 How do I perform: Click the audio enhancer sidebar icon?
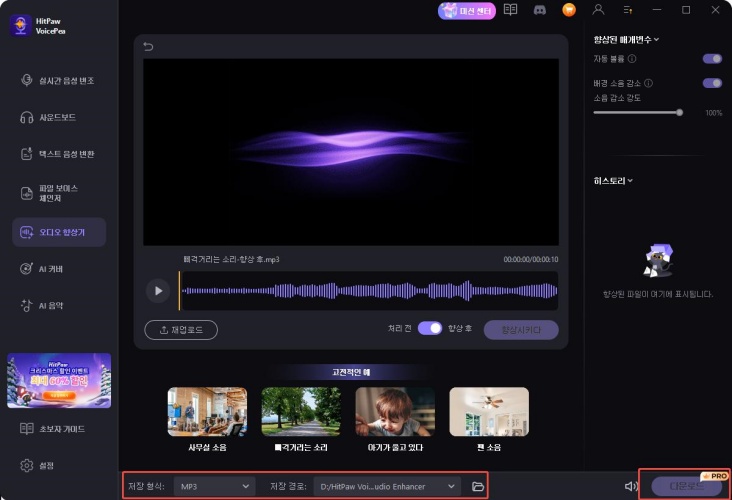pos(26,232)
